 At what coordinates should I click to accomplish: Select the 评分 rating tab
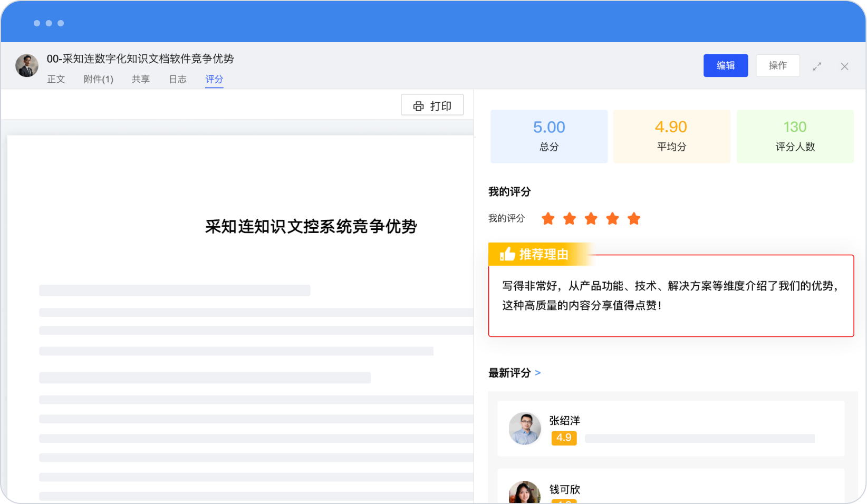pyautogui.click(x=214, y=79)
